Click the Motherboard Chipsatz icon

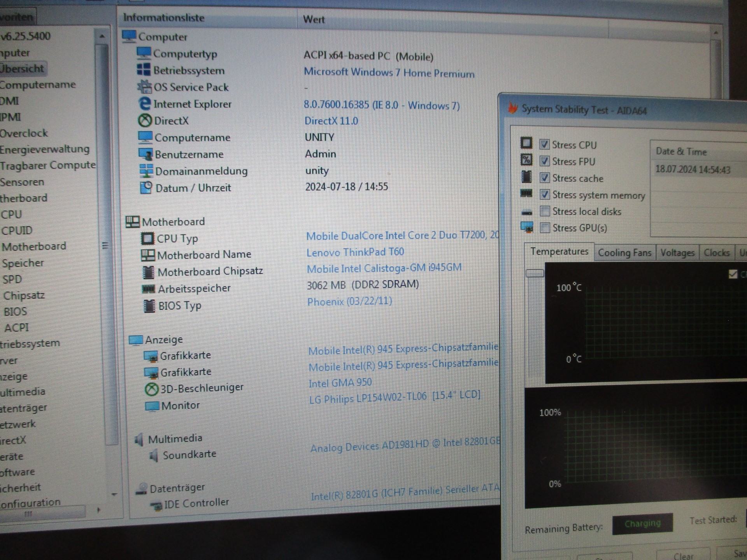pos(148,272)
